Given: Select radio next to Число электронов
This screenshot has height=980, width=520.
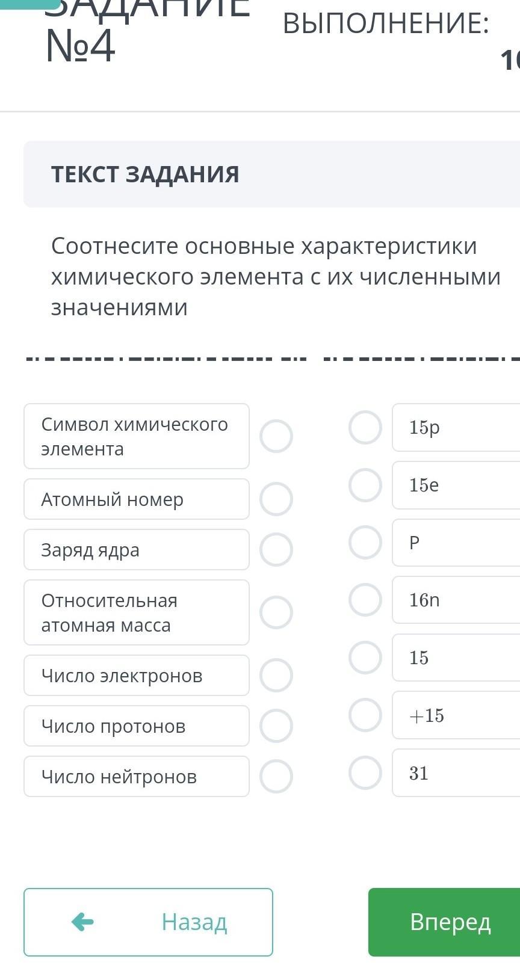Looking at the screenshot, I should [276, 675].
